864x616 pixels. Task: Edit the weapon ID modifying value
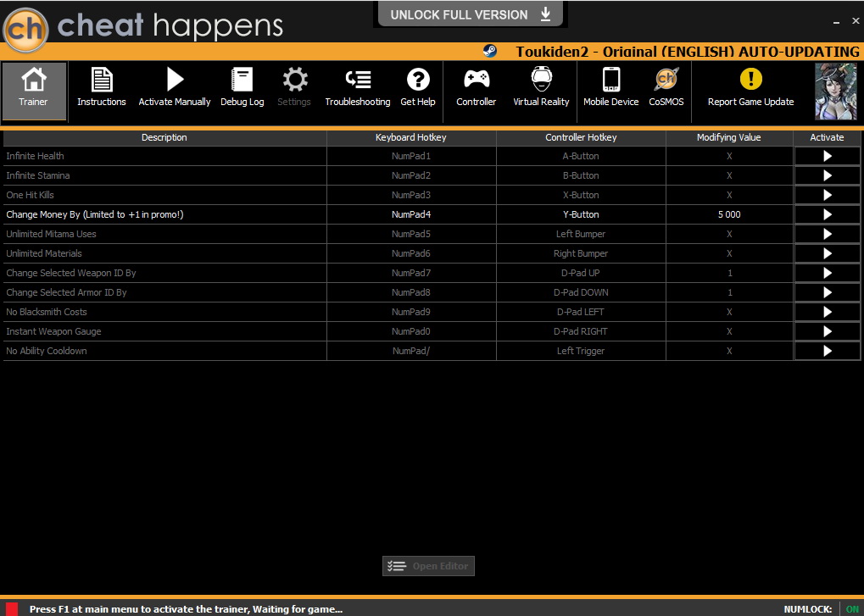(x=729, y=273)
